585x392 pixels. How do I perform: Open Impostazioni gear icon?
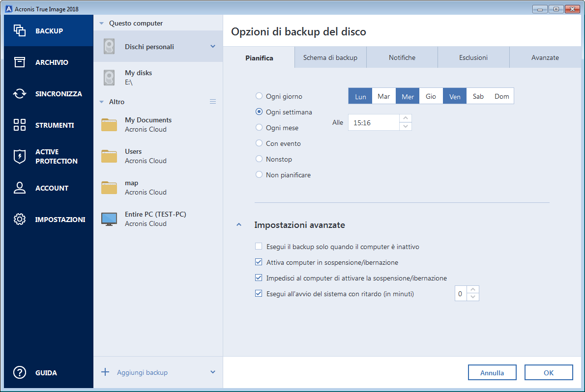[19, 219]
